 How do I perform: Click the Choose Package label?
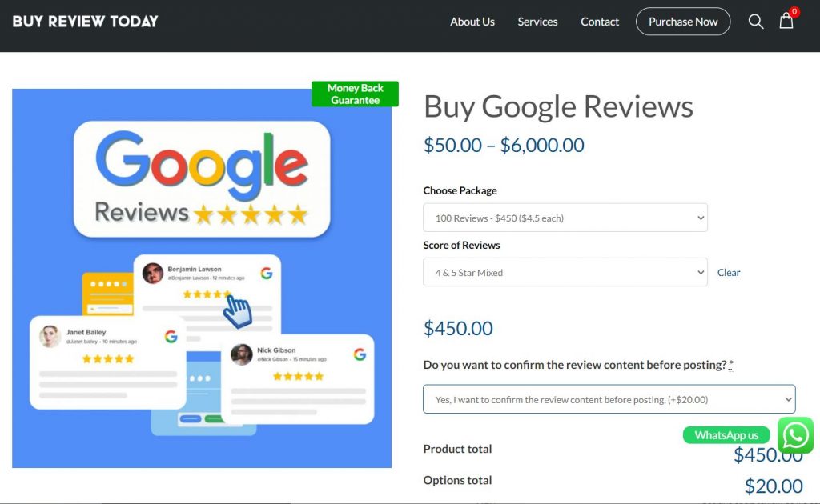click(460, 190)
